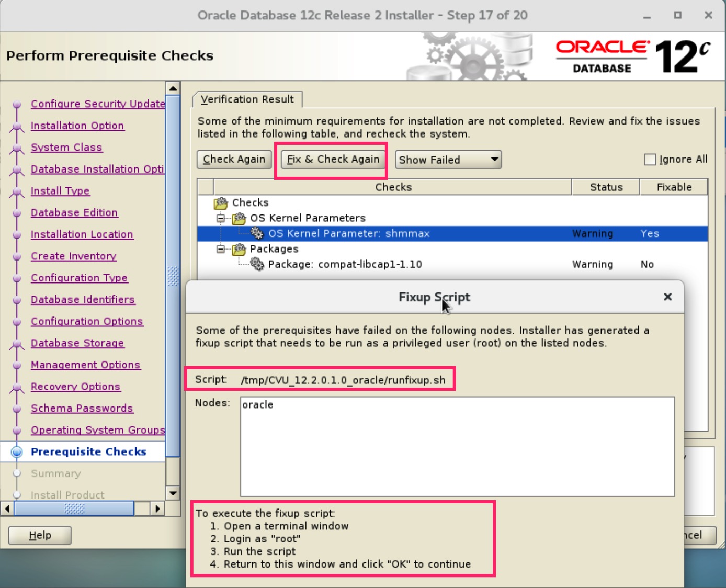This screenshot has height=588, width=726.
Task: Click the Check Again button
Action: 234,159
